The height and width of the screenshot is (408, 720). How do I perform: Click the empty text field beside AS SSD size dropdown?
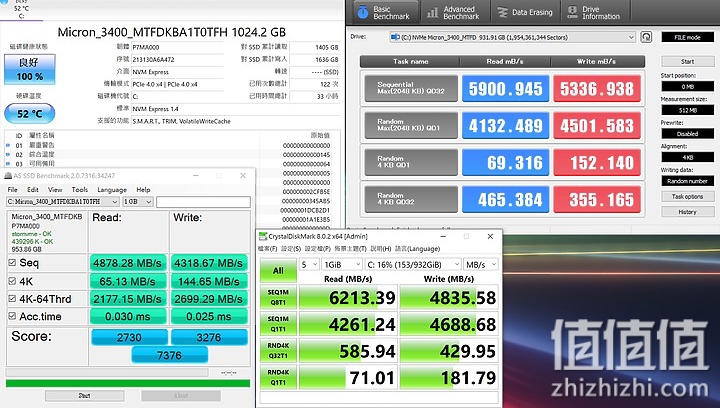[203, 201]
